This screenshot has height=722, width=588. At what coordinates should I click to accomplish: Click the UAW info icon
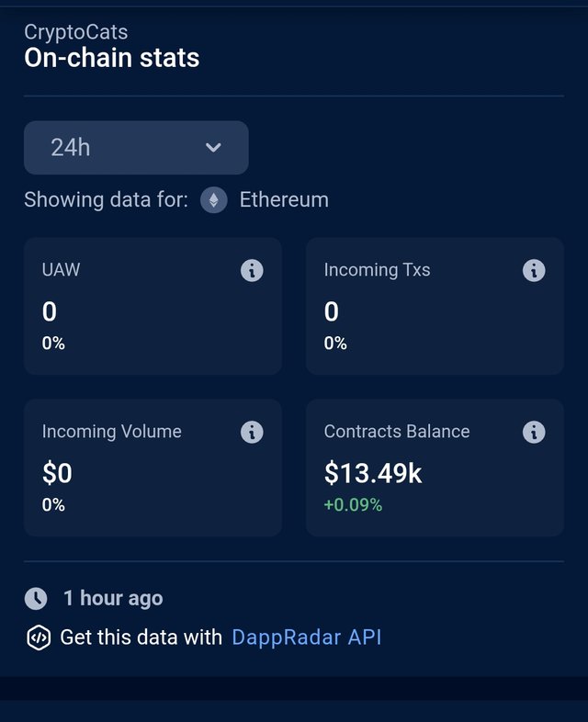pyautogui.click(x=252, y=270)
